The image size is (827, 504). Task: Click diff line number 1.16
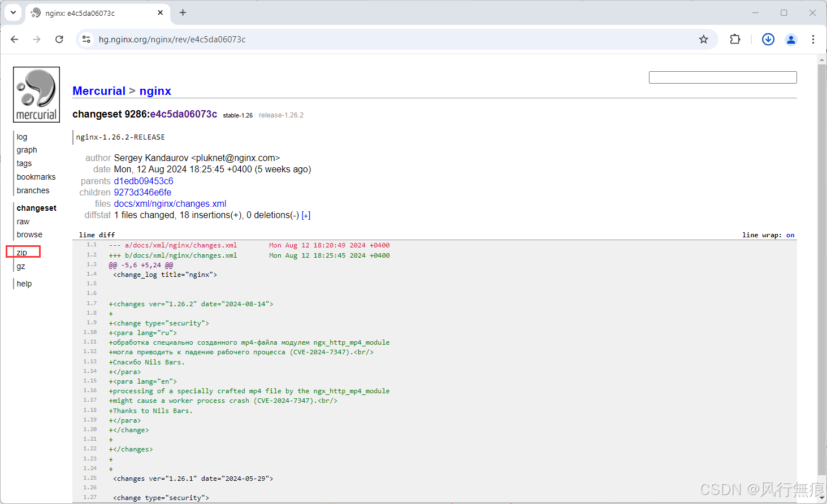[x=90, y=390]
